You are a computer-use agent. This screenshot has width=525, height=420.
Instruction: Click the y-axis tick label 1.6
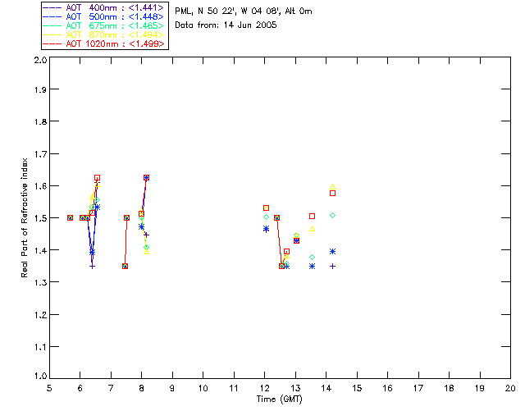tap(40, 186)
